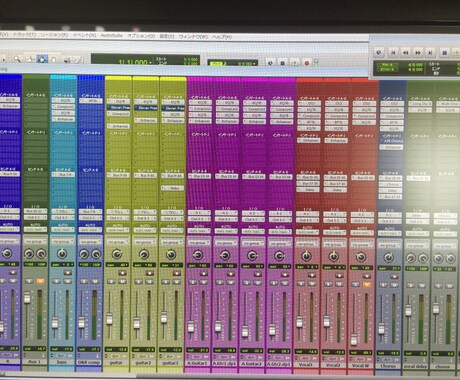Turn the pan knob on Vocal1 track
The width and height of the screenshot is (460, 380).
pyautogui.click(x=306, y=256)
